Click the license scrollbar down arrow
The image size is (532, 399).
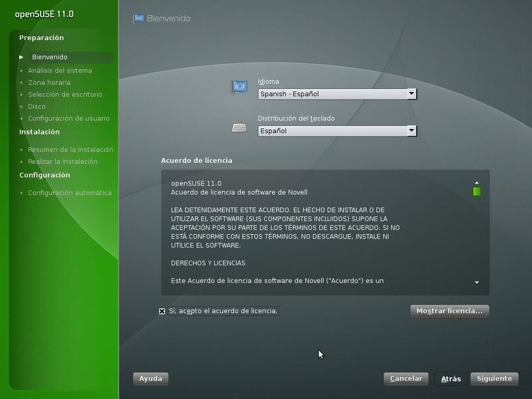[477, 282]
